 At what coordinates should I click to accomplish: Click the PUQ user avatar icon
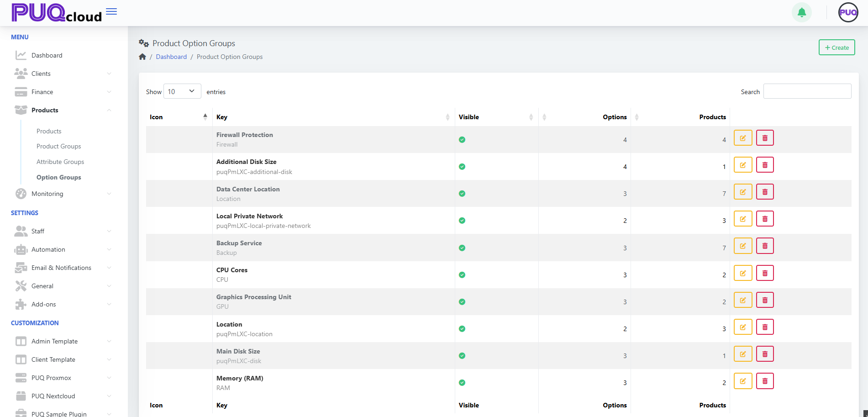tap(848, 12)
